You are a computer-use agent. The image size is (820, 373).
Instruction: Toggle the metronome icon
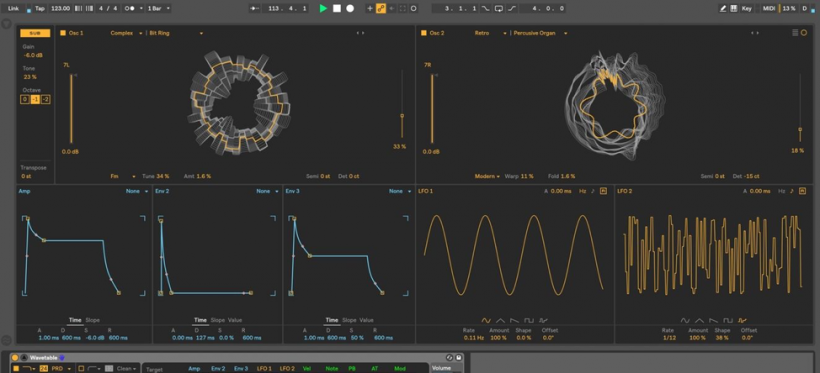tap(130, 8)
